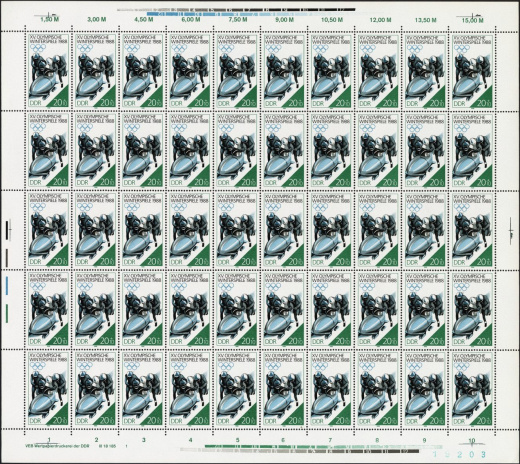Click column number 10 in bottom margin
520x464 pixels.
472,441
